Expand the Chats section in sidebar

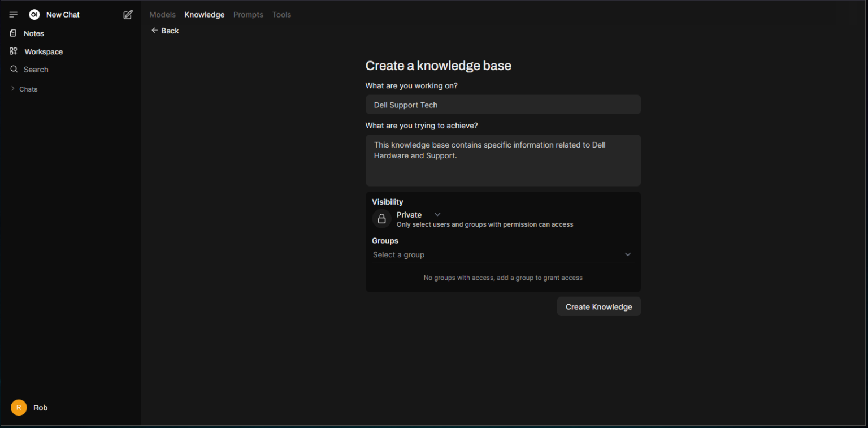point(28,89)
